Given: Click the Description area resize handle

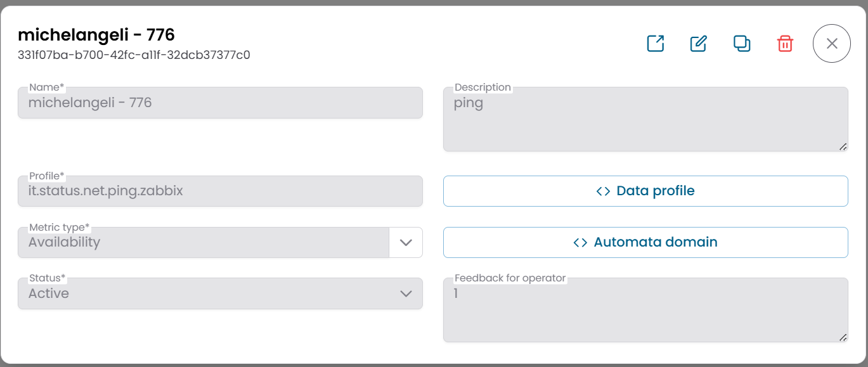Looking at the screenshot, I should click(843, 148).
